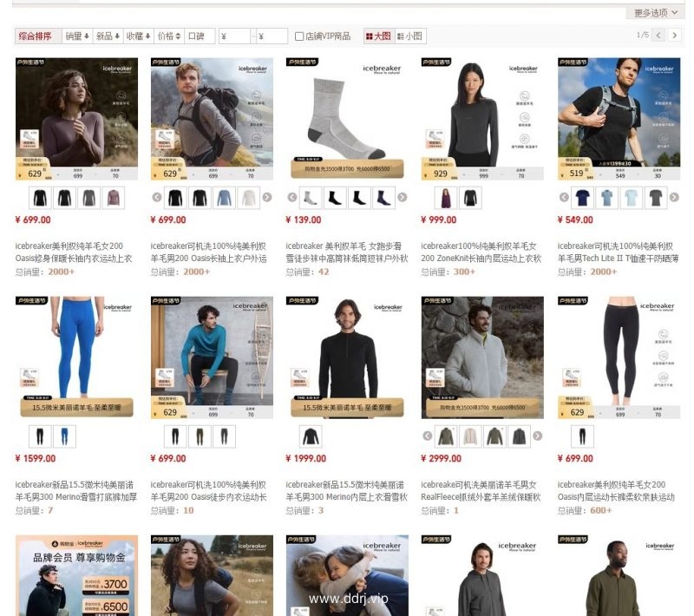The image size is (694, 616).
Task: Open the Tech Lite II T恤 title link
Action: [618, 252]
